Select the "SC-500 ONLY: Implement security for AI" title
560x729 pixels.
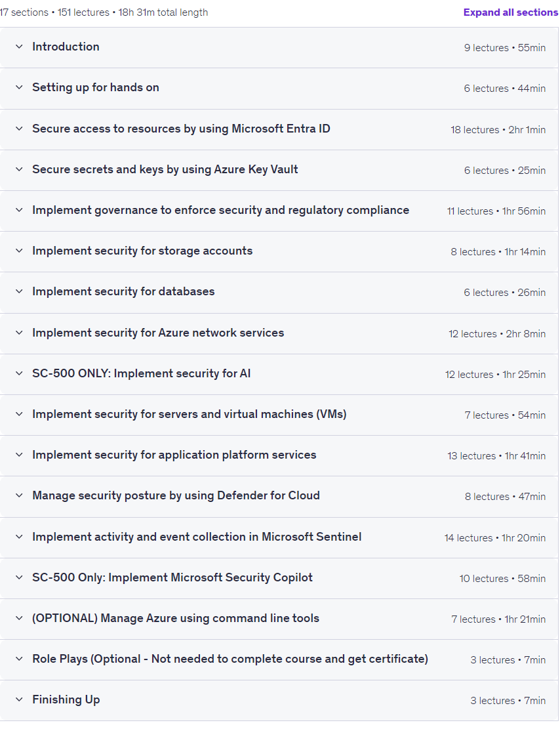(x=141, y=374)
